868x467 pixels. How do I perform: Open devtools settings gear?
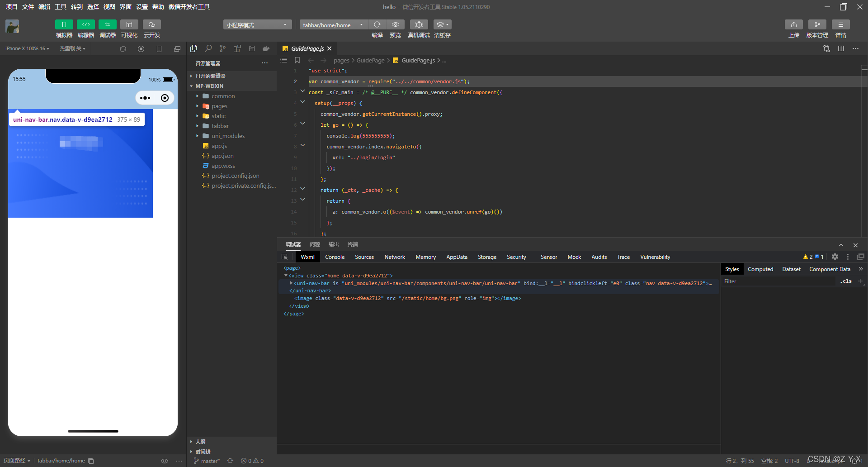click(835, 257)
